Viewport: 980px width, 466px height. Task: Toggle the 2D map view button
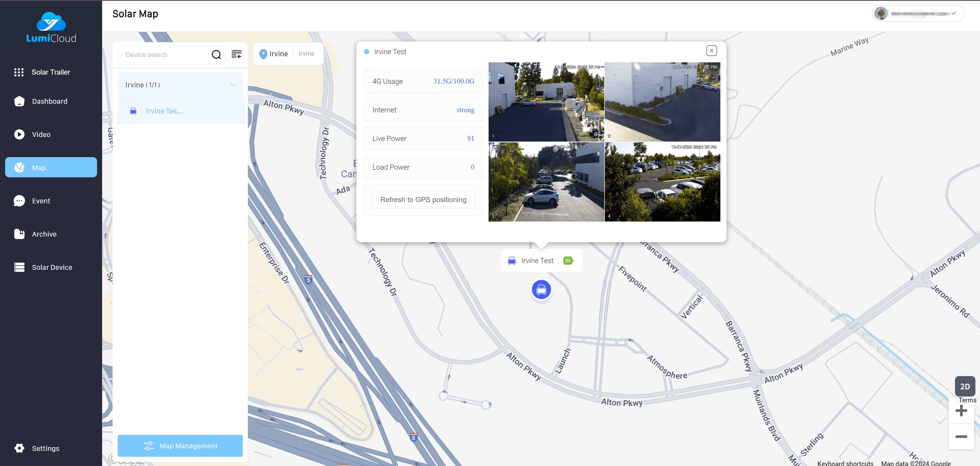965,387
